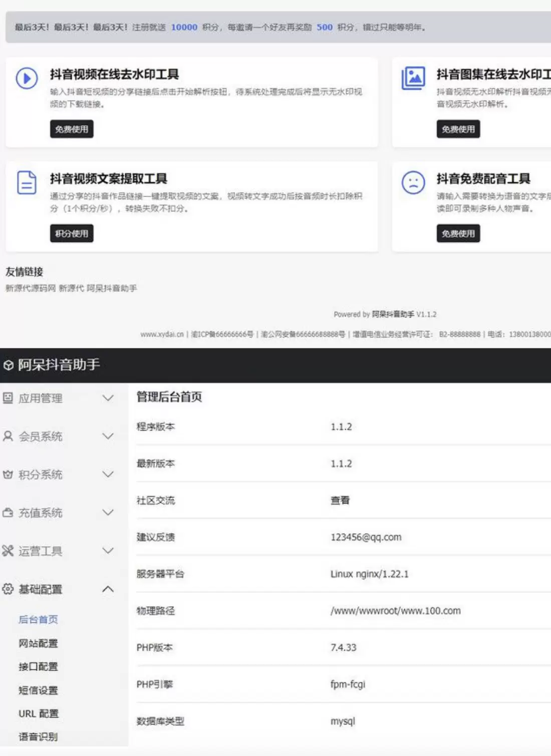551x756 pixels.
Task: Open 基础配置 in the sidebar
Action: click(x=41, y=589)
